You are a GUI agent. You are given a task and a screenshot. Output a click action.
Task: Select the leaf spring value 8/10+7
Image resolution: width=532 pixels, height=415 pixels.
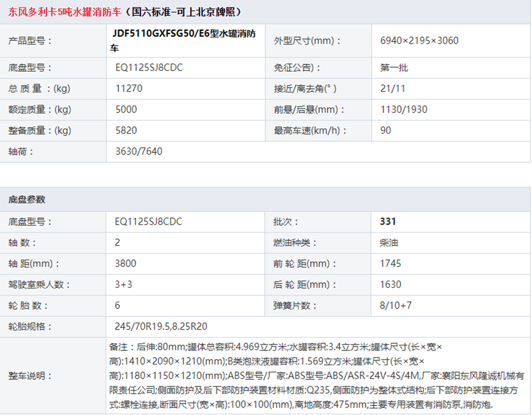(x=396, y=306)
